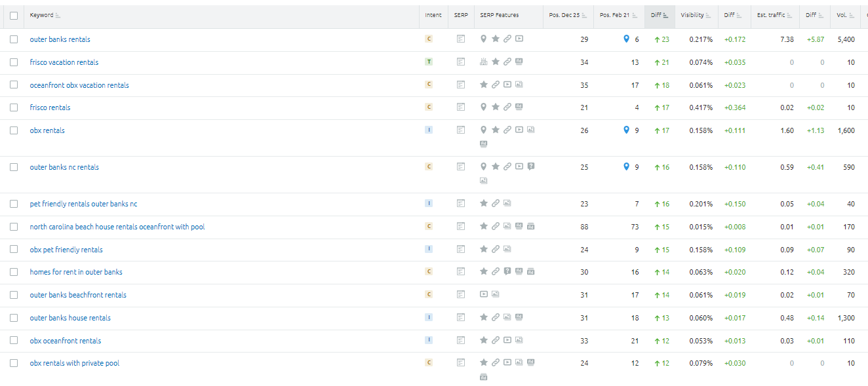Tick the checkbox next to obx oceanfront rentals
Image resolution: width=868 pixels, height=386 pixels.
(14, 341)
